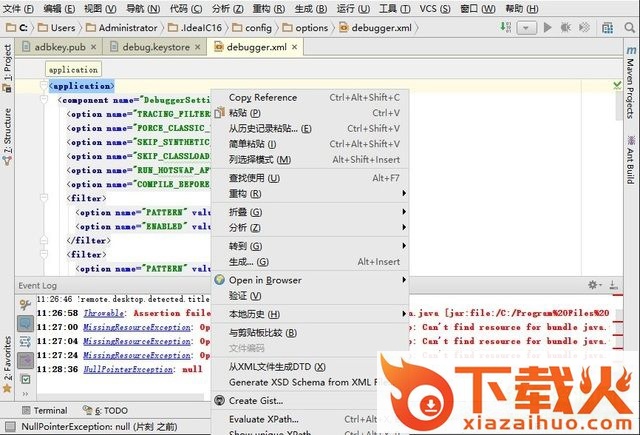Screen dimensions: 640x435
Task: Switch to the adbkey.pub tab
Action: click(59, 47)
